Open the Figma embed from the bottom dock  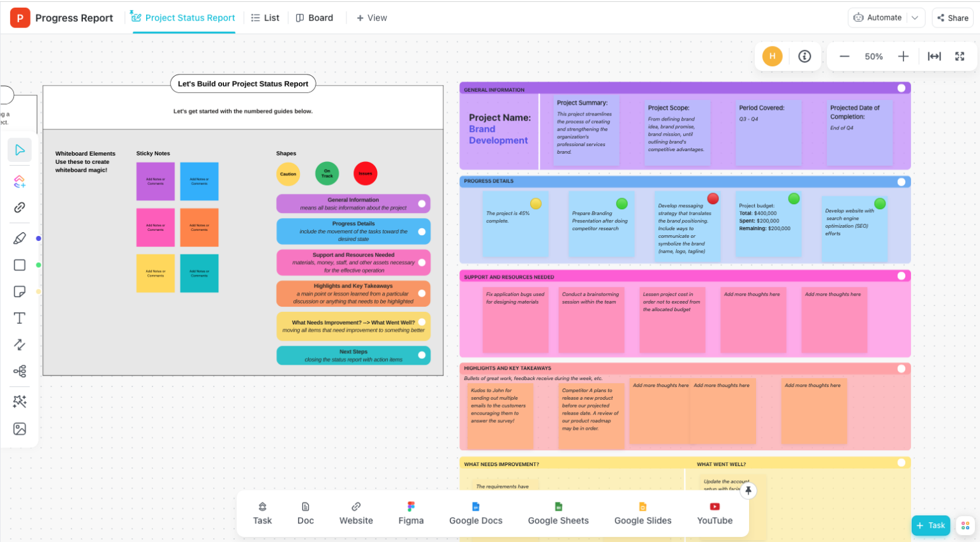pyautogui.click(x=411, y=513)
